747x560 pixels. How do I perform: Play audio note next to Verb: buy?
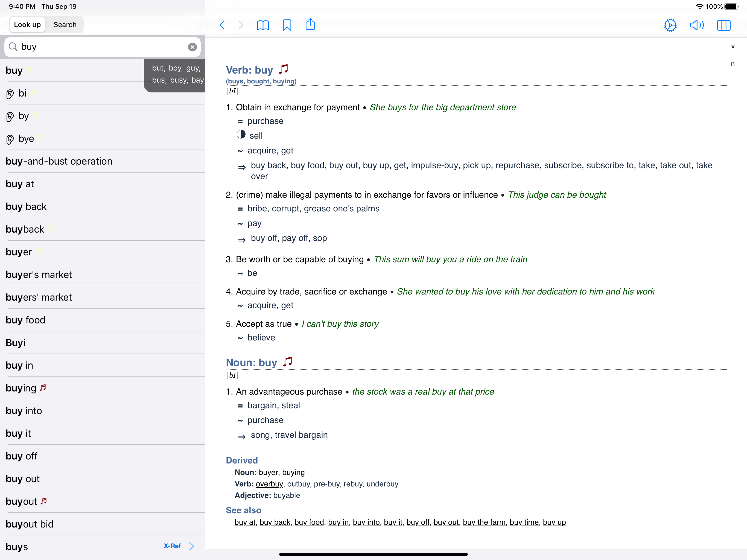click(x=284, y=69)
